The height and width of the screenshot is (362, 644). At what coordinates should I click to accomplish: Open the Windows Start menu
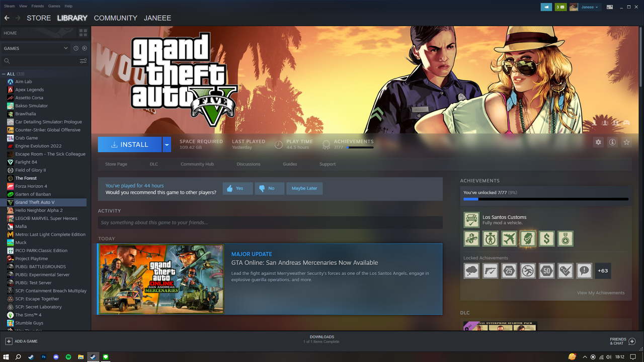point(6,357)
